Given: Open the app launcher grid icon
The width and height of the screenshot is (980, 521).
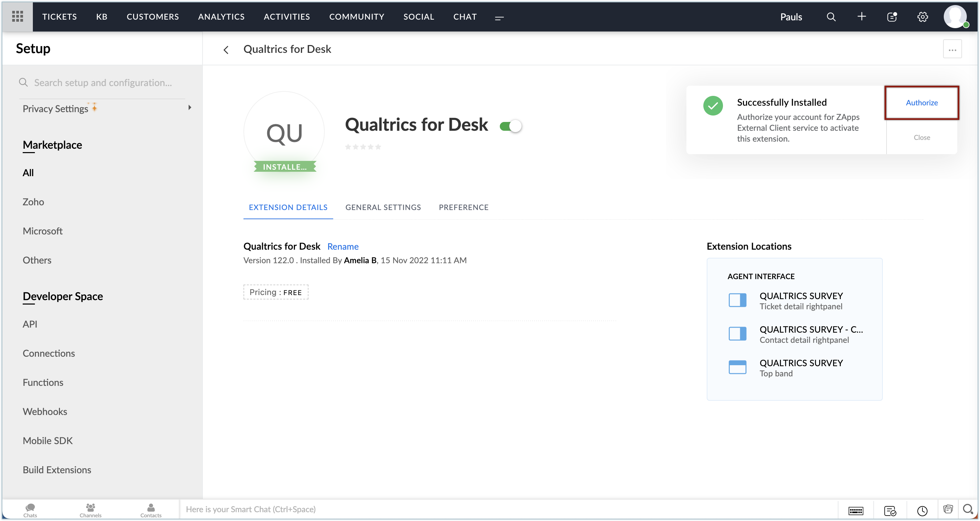Looking at the screenshot, I should pos(18,16).
